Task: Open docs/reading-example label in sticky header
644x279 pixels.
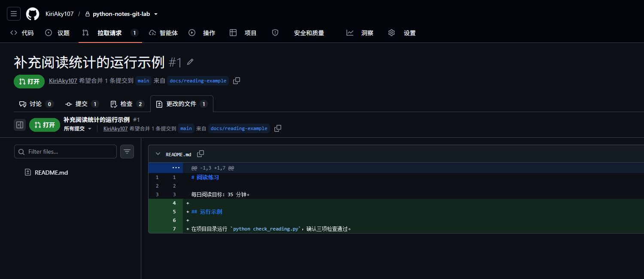Action: 239,128
